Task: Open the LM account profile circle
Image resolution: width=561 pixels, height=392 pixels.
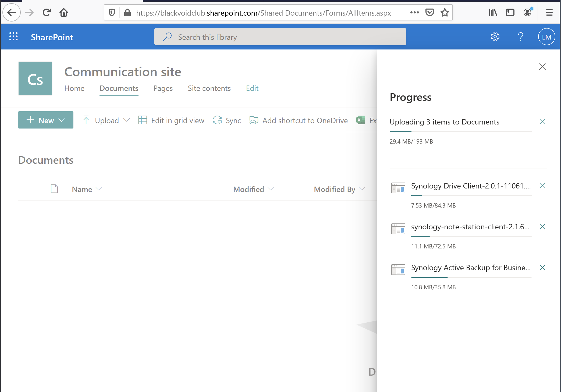Action: tap(546, 37)
